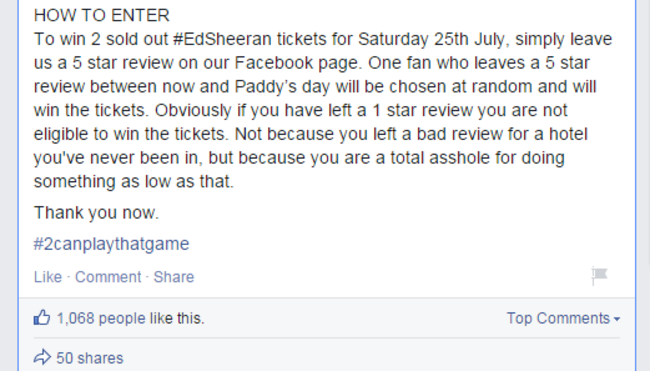Screen dimensions: 650x371
Task: Click the caret arrow next to Top Comments
Action: (617, 319)
